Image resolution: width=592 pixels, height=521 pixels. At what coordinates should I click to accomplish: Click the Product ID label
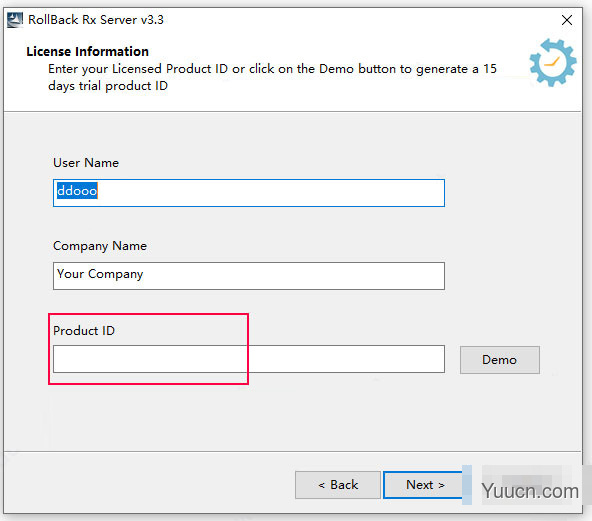point(84,331)
